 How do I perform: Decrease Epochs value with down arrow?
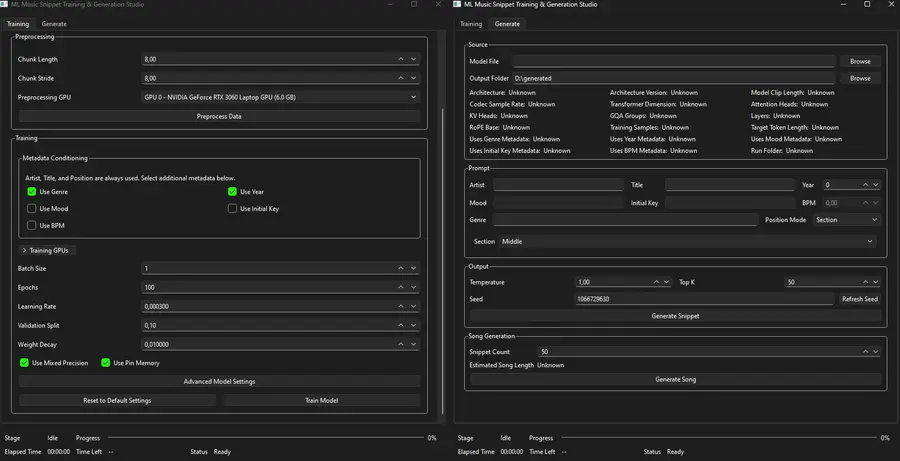(x=413, y=287)
